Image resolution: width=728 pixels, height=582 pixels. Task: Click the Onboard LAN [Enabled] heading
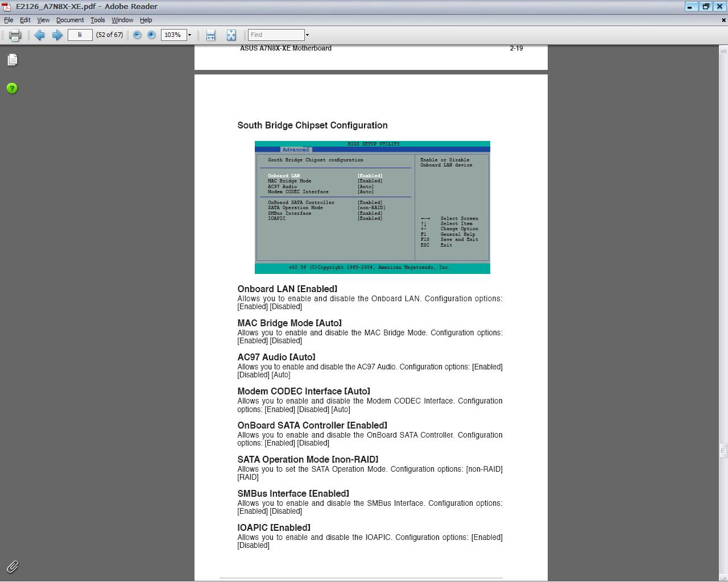[287, 289]
